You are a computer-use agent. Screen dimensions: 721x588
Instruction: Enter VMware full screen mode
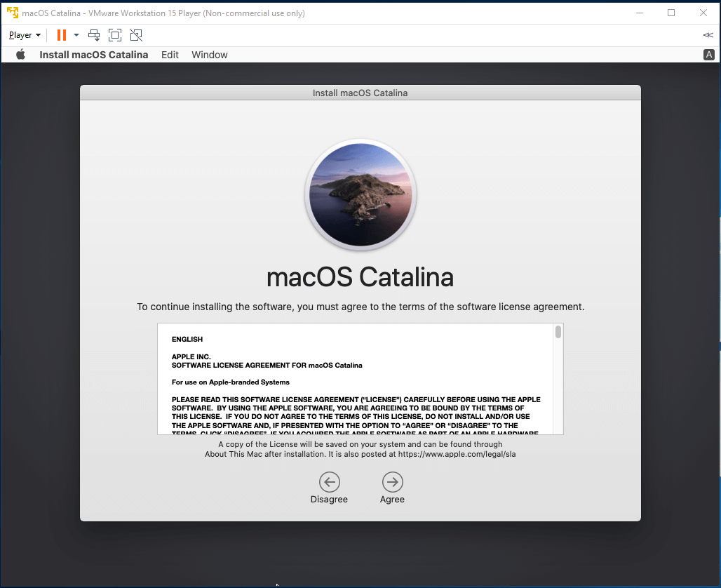[x=115, y=35]
